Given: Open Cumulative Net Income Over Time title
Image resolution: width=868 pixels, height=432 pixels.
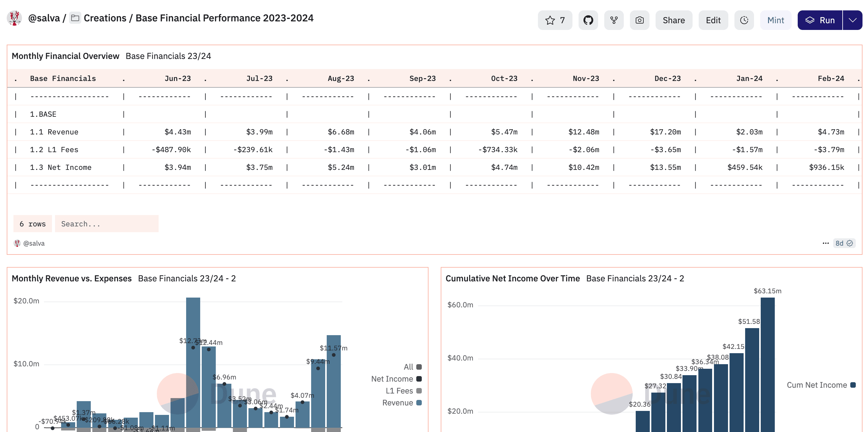Looking at the screenshot, I should [513, 278].
